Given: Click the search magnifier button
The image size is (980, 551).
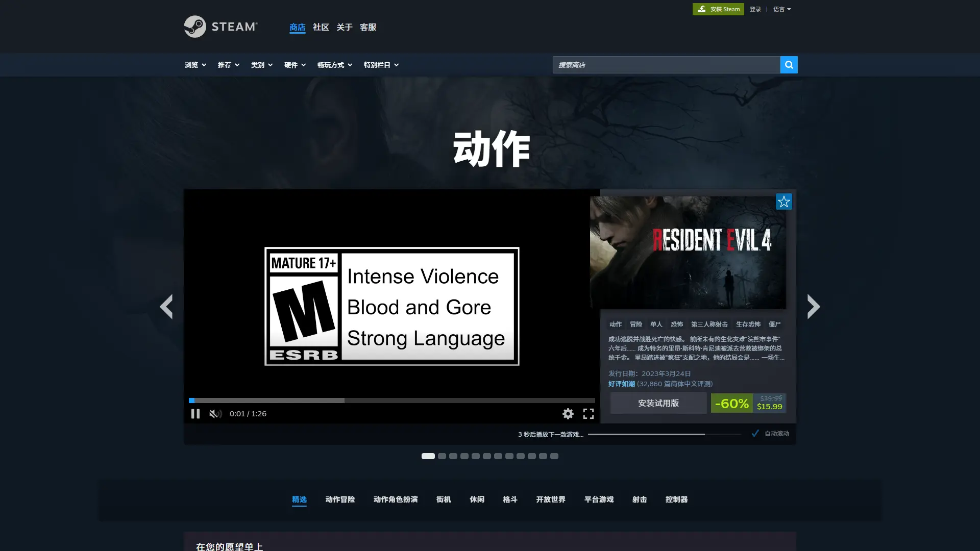Looking at the screenshot, I should point(789,65).
